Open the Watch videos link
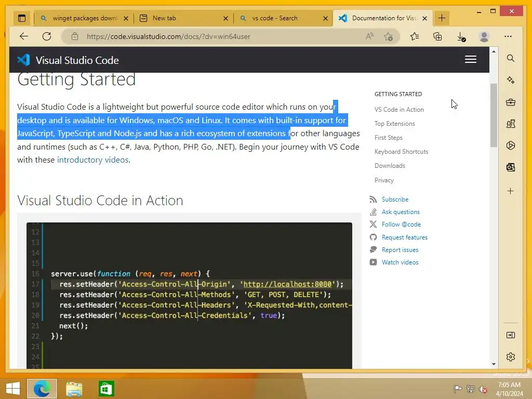 [400, 262]
